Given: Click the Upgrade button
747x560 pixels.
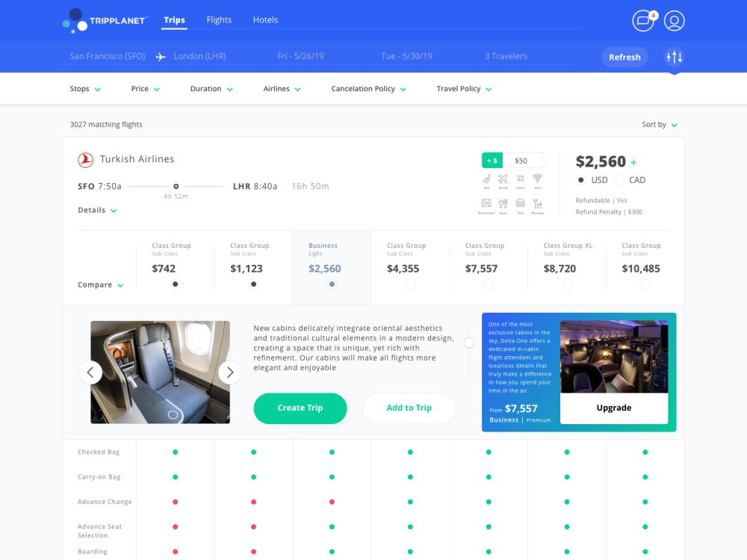Looking at the screenshot, I should 614,408.
